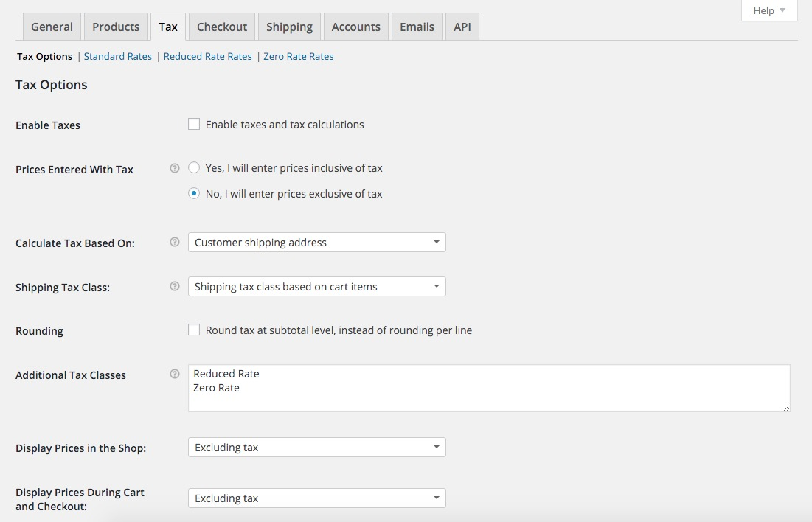Expand Display Prices in the Shop dropdown
This screenshot has height=522, width=812.
[316, 448]
